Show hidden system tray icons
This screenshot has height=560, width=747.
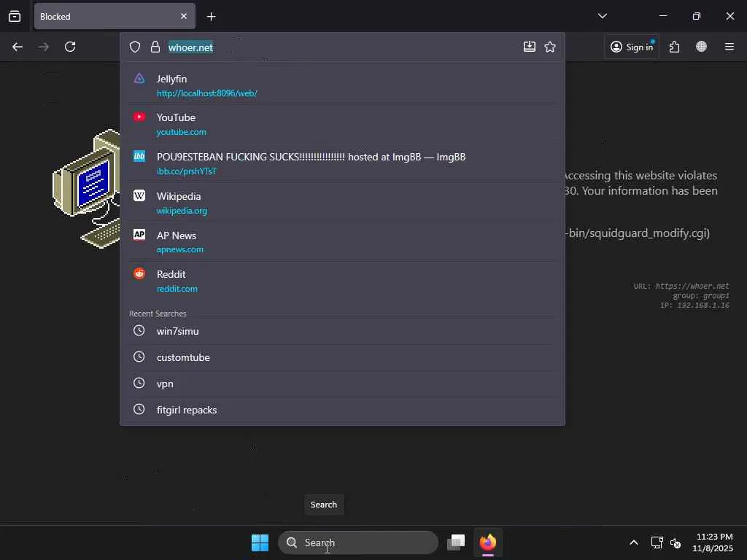[x=634, y=542]
